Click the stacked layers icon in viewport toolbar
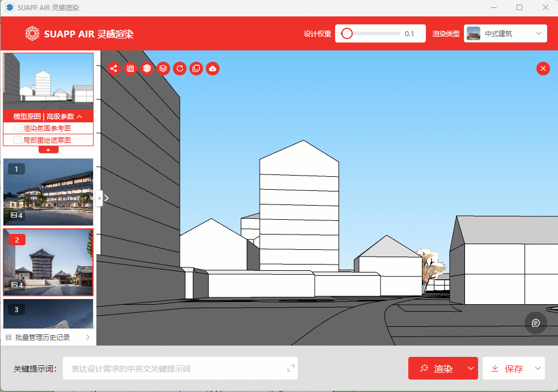558x392 pixels. (x=163, y=68)
